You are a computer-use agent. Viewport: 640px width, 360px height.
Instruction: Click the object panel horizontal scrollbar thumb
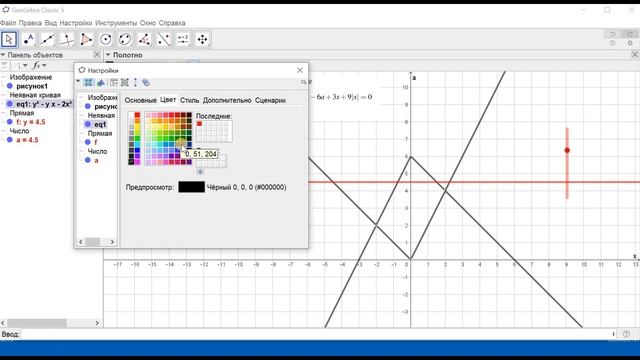coord(37,323)
